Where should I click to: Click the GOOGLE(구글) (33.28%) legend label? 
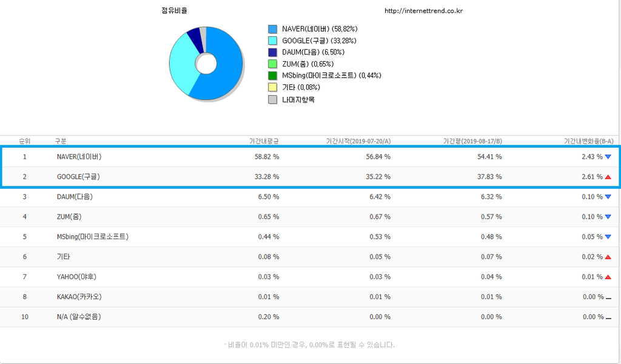coord(319,41)
